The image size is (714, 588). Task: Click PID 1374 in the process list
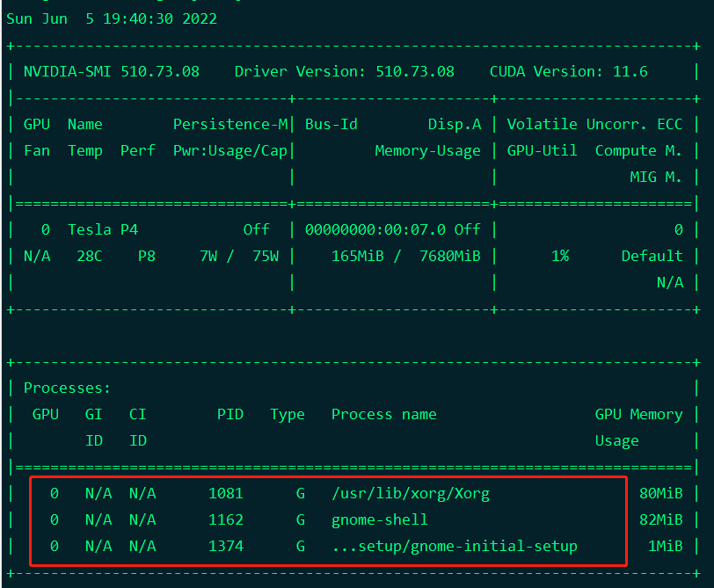(226, 546)
